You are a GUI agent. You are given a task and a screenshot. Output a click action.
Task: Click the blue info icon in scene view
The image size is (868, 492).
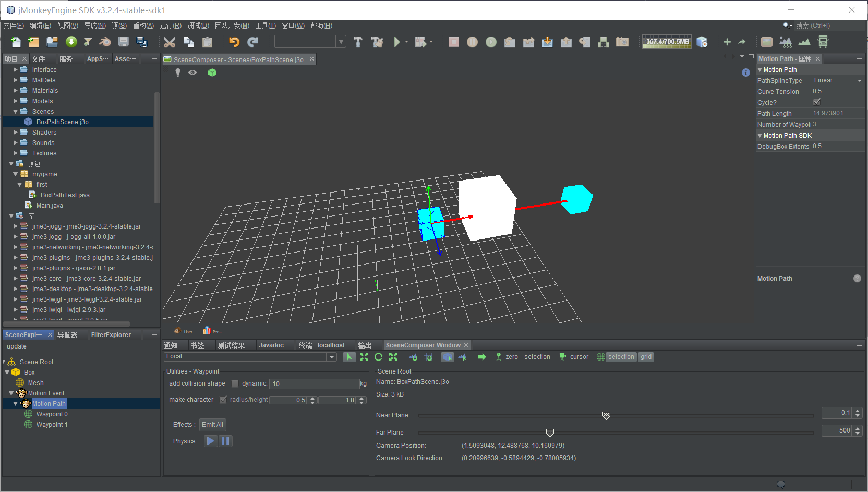746,73
